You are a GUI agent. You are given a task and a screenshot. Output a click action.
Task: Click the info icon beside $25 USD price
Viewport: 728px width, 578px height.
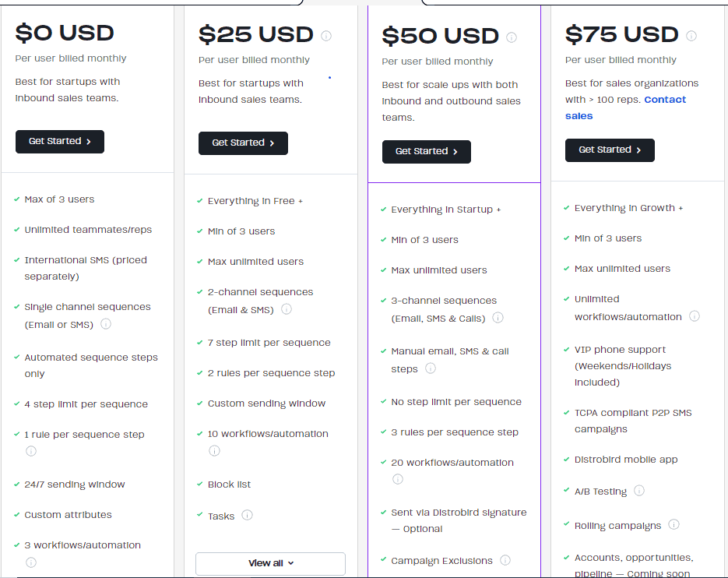(x=326, y=35)
